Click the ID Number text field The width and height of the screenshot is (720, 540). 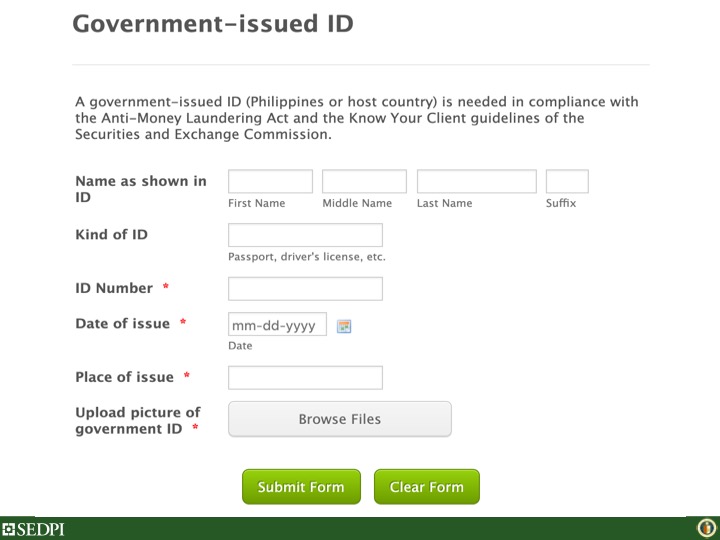[305, 289]
